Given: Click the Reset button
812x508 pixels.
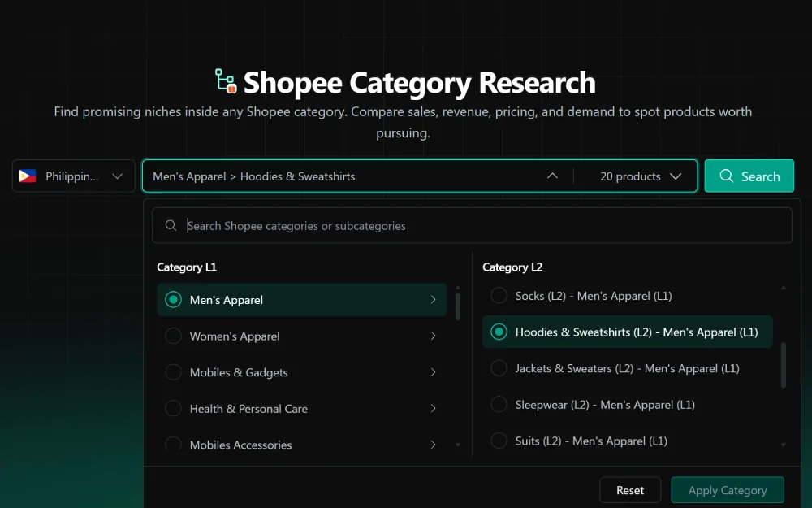Looking at the screenshot, I should pos(630,490).
